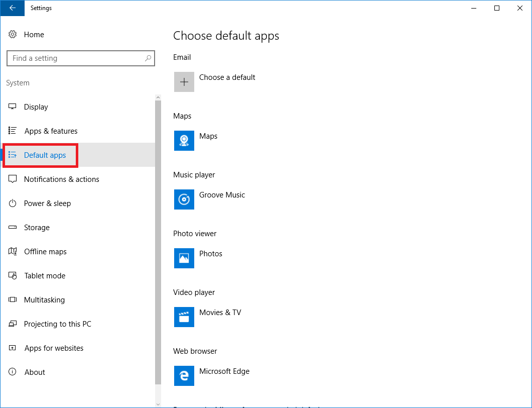Change Groove Music default music player
Screen dimensions: 532x408
[x=222, y=195]
